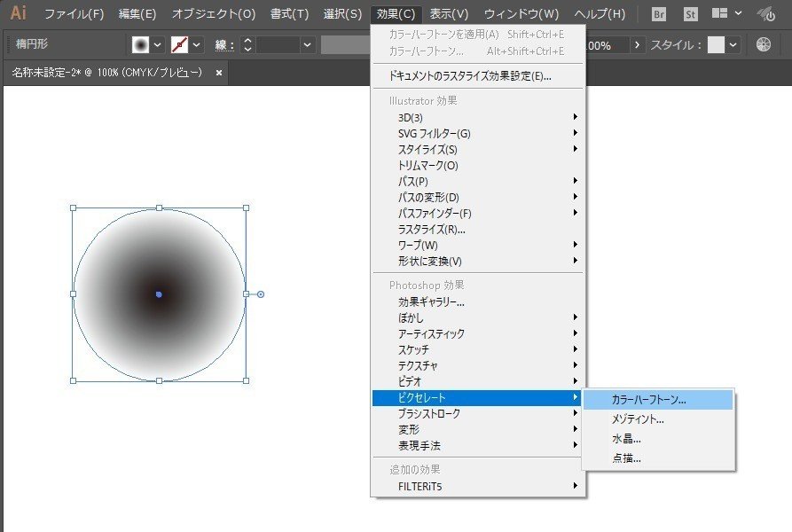Click the center anchor point of the ellipse

point(159,293)
